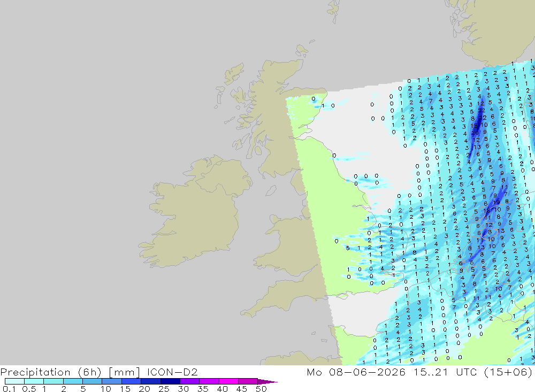Screen dimensions: 535x392
Task: Click the "Mo 08-06-2026 15..21 UTC (15+06)" timestamp
Action: (419, 372)
